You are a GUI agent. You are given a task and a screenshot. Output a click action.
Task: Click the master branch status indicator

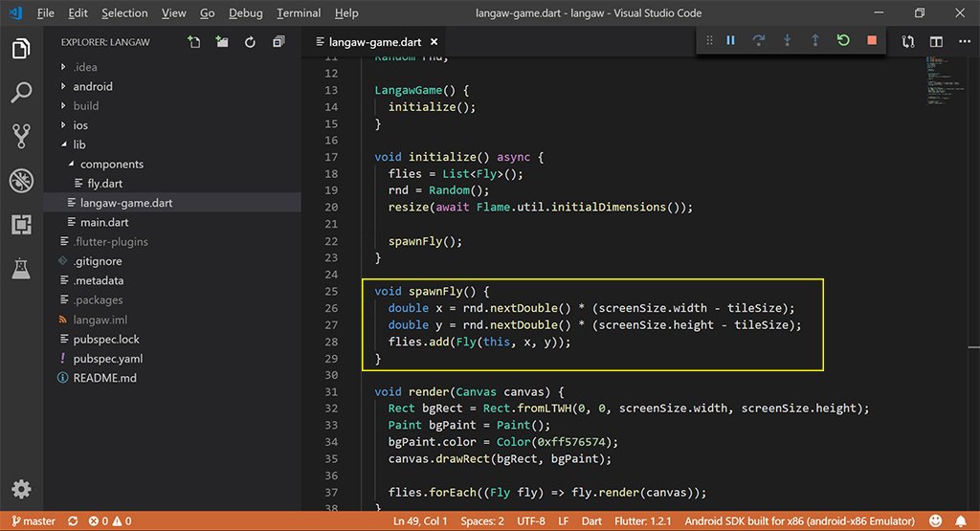coord(32,521)
